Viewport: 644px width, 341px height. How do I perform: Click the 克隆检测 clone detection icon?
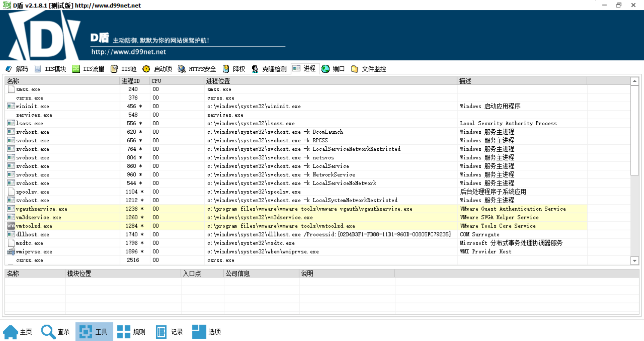pos(255,69)
